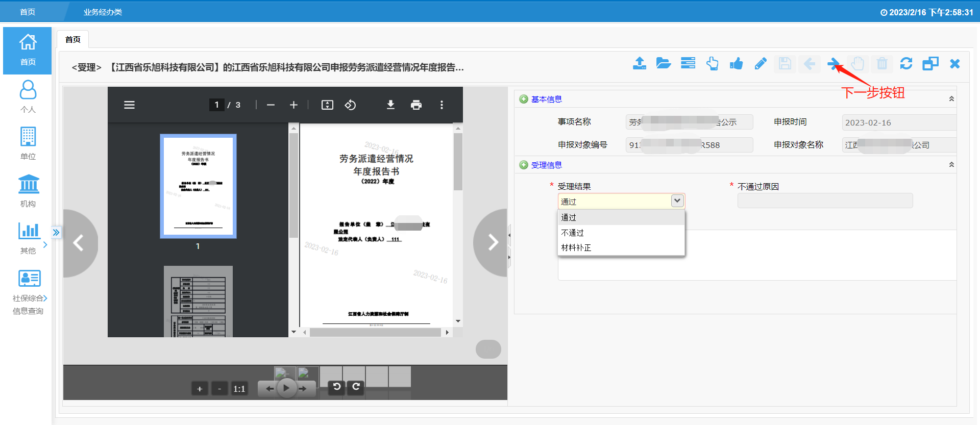Open the 机构 sidebar section

point(28,191)
